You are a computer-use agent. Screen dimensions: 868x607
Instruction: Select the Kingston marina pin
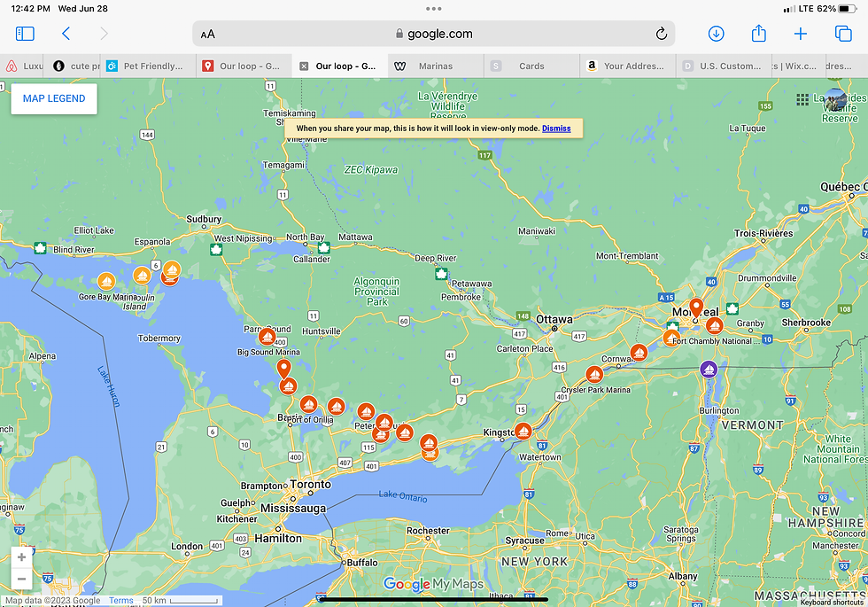pos(523,431)
